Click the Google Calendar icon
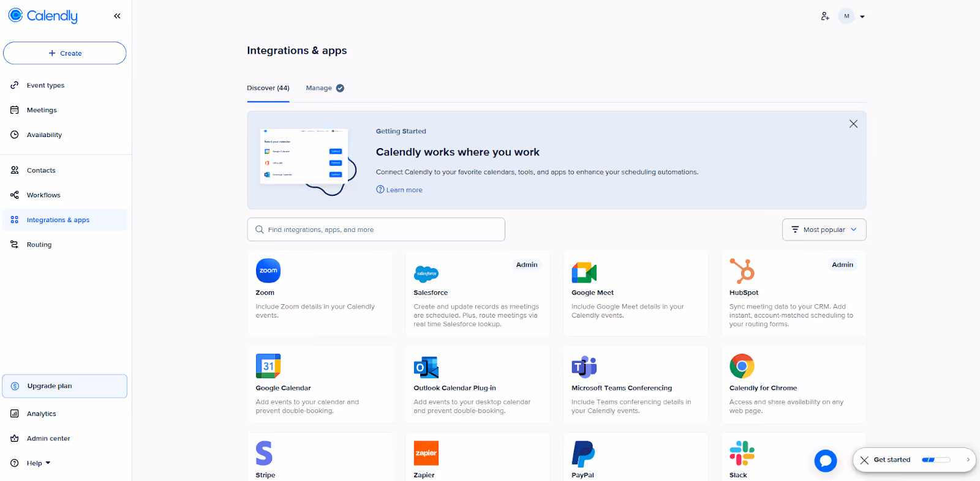The image size is (980, 481). click(x=268, y=366)
